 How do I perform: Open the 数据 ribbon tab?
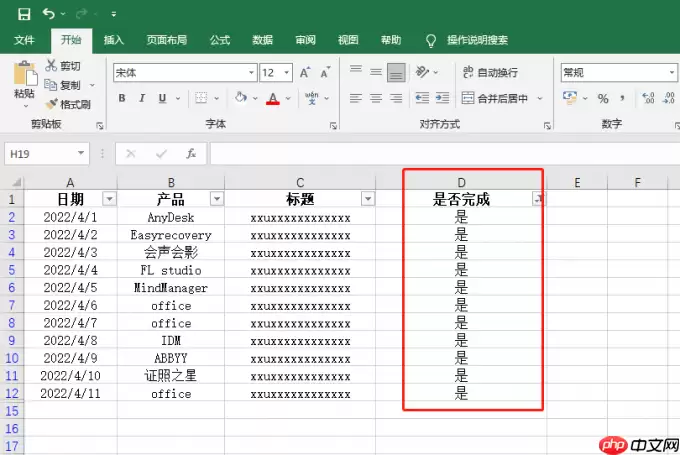click(262, 40)
